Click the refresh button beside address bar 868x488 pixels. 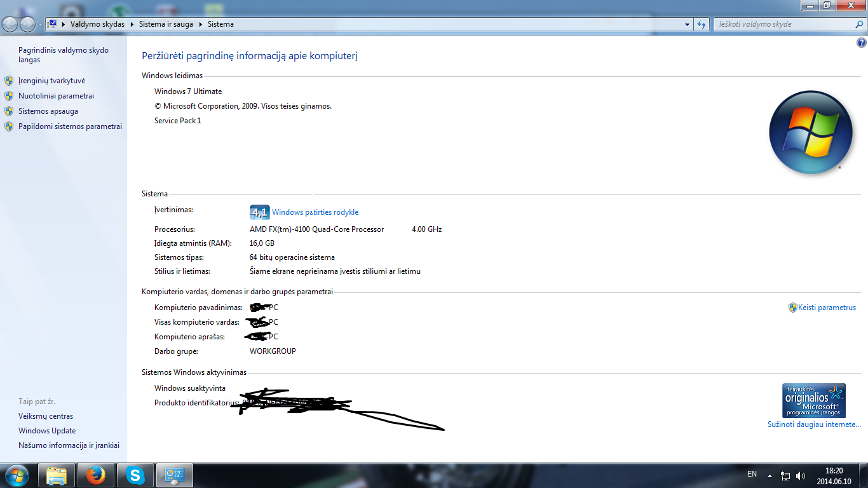pos(702,24)
